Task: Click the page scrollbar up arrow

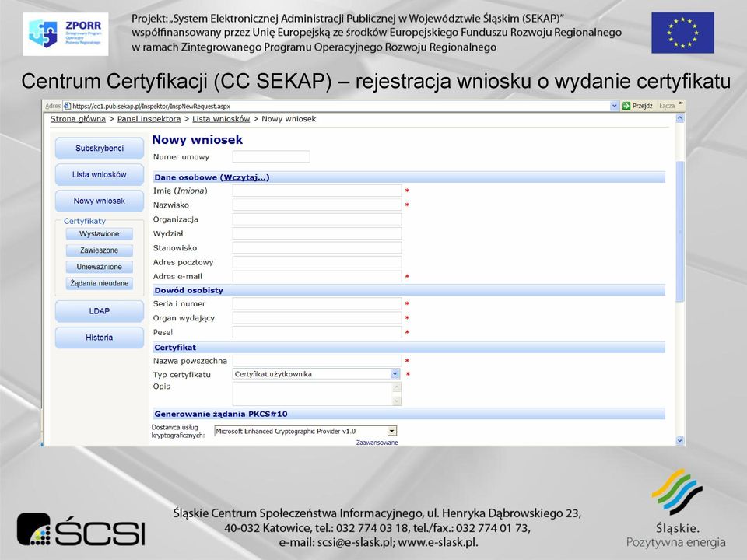Action: point(680,117)
